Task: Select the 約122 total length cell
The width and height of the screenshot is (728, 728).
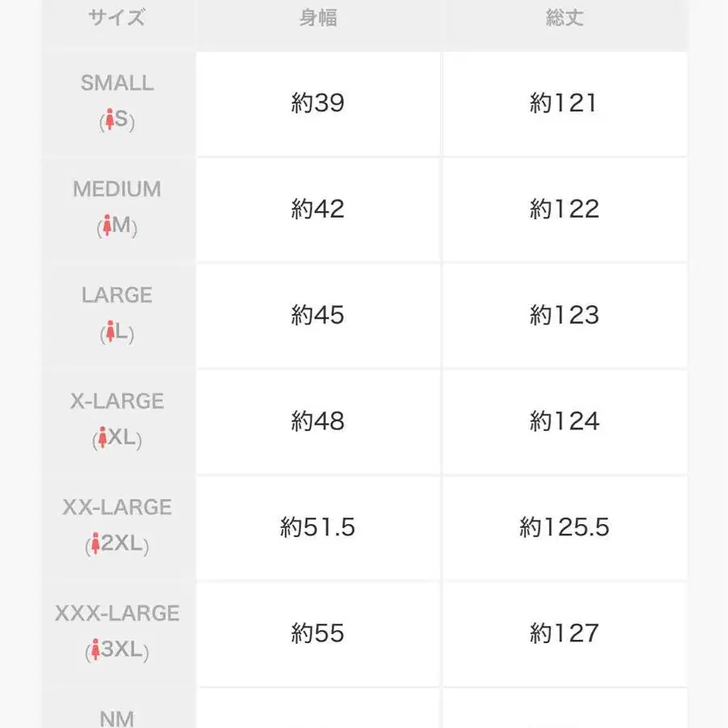Action: pyautogui.click(x=565, y=210)
